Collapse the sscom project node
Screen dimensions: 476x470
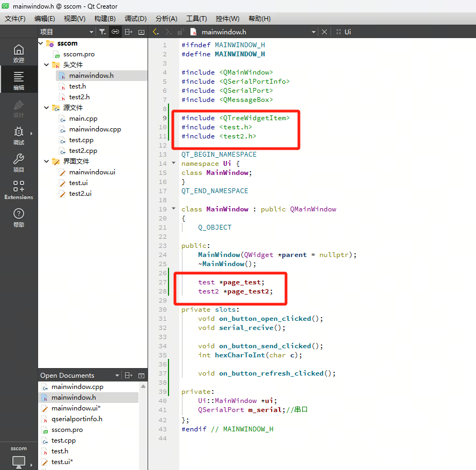point(41,43)
